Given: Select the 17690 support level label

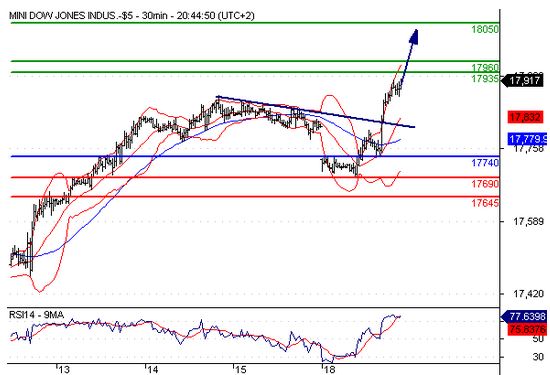Looking at the screenshot, I should (x=485, y=183).
